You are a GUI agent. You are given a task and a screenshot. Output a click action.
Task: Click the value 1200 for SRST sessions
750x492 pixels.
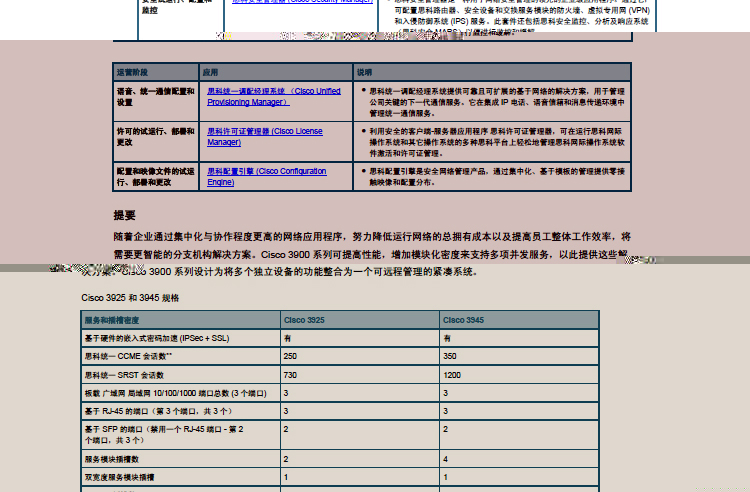(452, 375)
